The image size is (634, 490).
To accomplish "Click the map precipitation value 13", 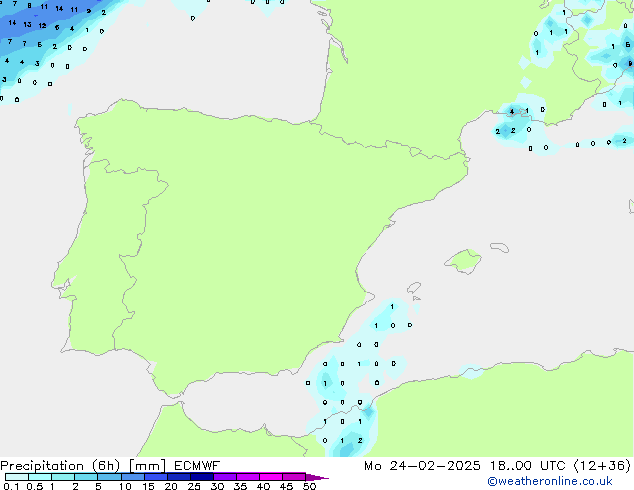I will (x=27, y=24).
